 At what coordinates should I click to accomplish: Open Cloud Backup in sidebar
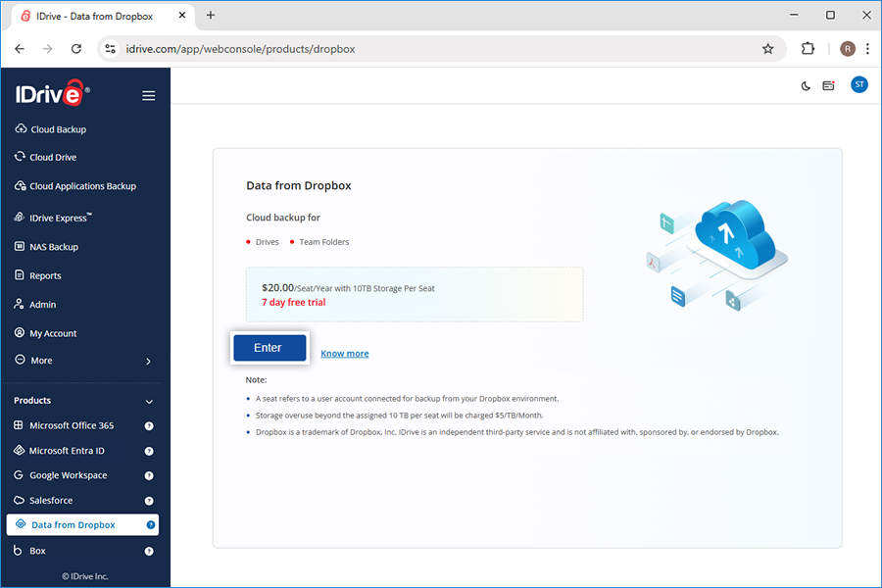[x=51, y=129]
